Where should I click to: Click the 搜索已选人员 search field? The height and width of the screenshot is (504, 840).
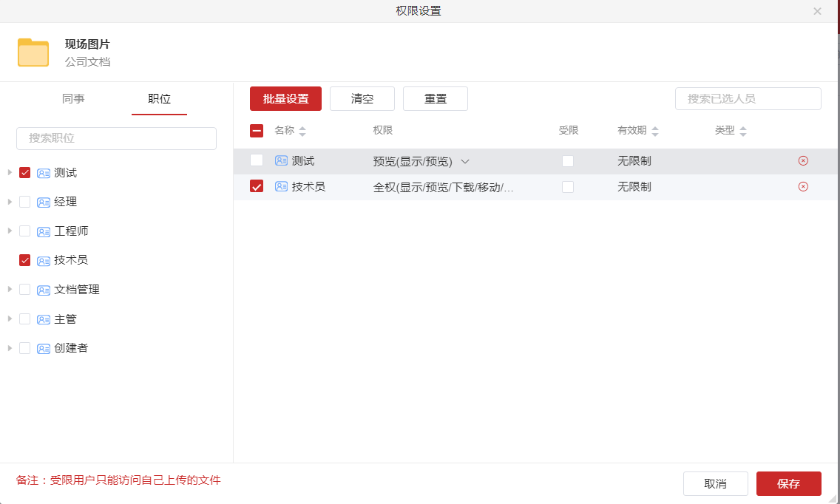(748, 98)
